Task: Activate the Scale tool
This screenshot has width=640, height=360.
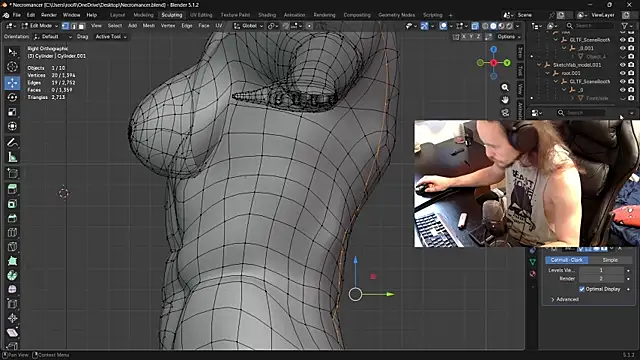Action: point(12,112)
